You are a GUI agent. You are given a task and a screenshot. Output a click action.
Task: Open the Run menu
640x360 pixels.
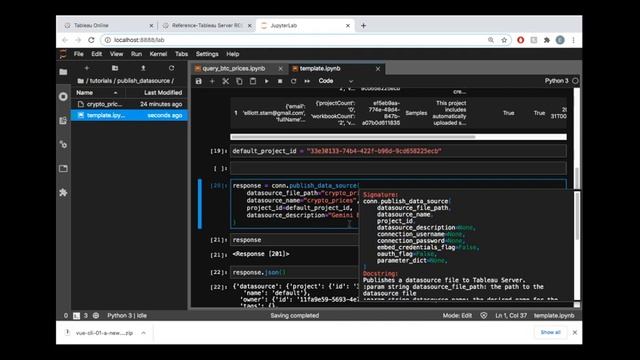(x=136, y=54)
